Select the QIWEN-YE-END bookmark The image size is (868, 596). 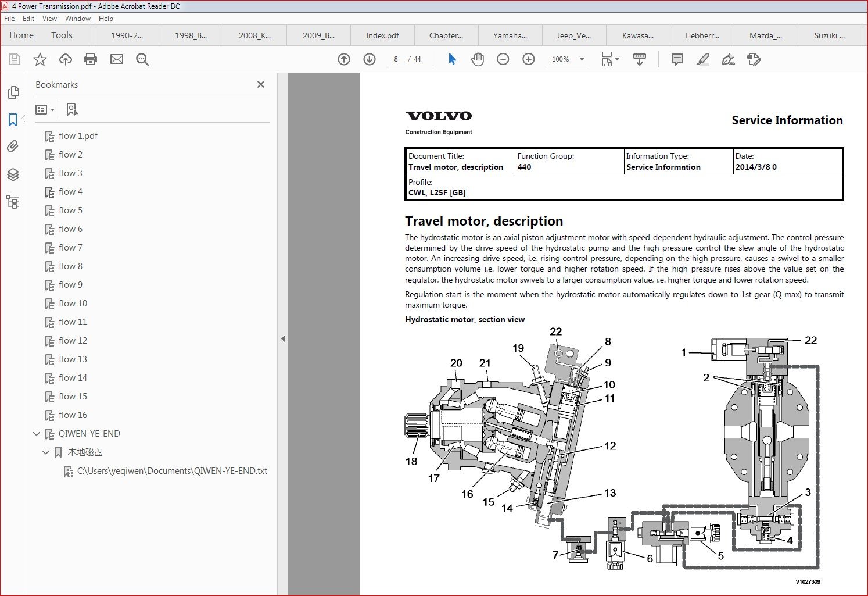pyautogui.click(x=89, y=434)
